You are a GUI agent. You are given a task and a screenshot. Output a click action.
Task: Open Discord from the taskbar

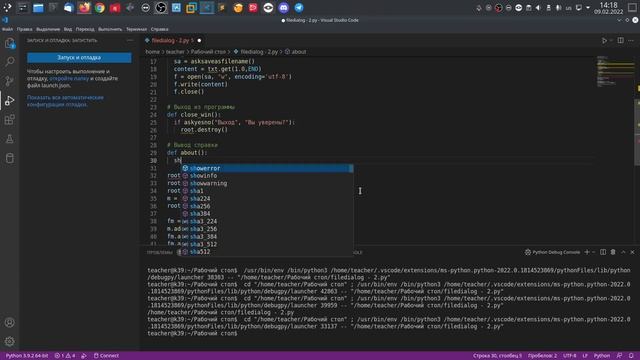[x=284, y=8]
